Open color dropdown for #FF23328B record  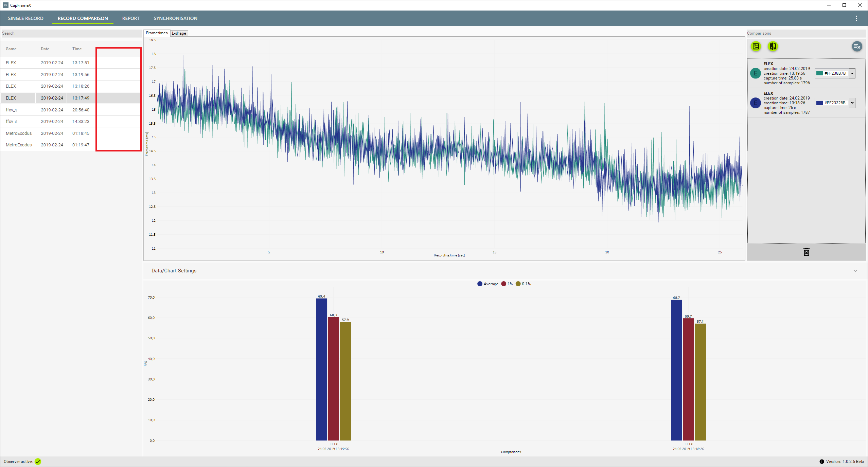pos(852,103)
